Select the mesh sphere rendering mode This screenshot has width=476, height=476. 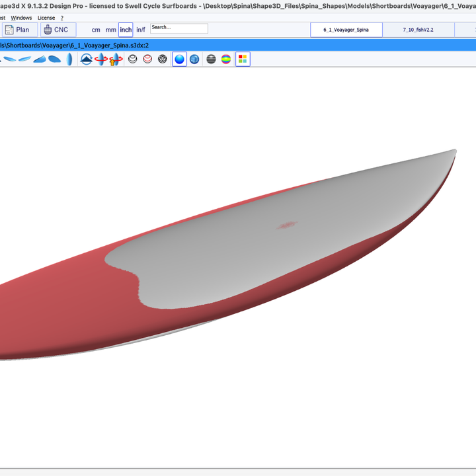click(163, 59)
